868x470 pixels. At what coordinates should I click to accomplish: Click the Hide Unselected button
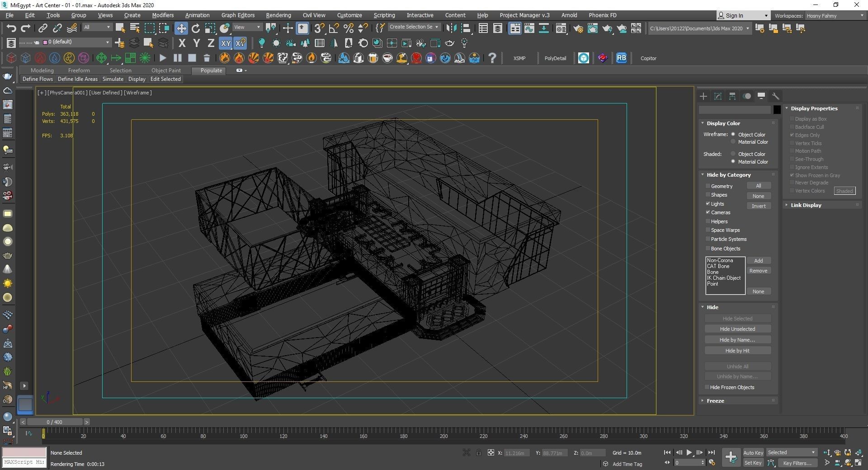point(737,329)
